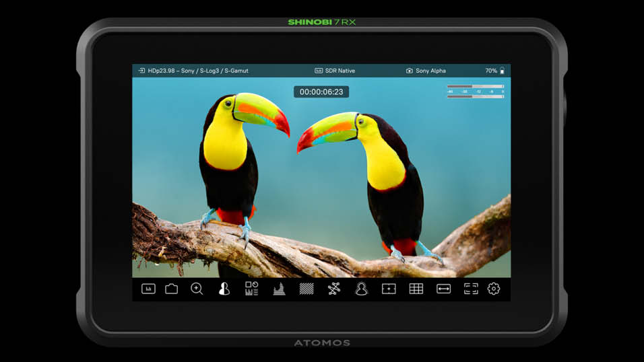This screenshot has height=362, width=644.
Task: Tap the input source arrow icon
Action: [x=141, y=71]
